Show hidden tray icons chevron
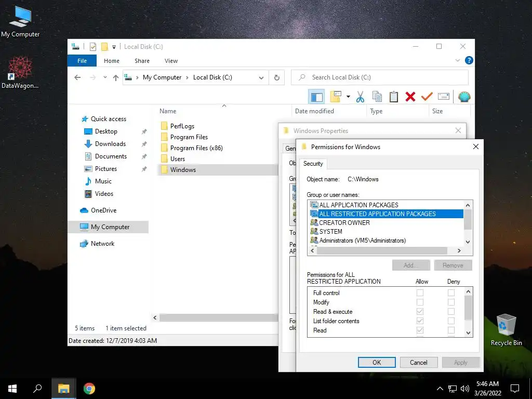 (440, 389)
